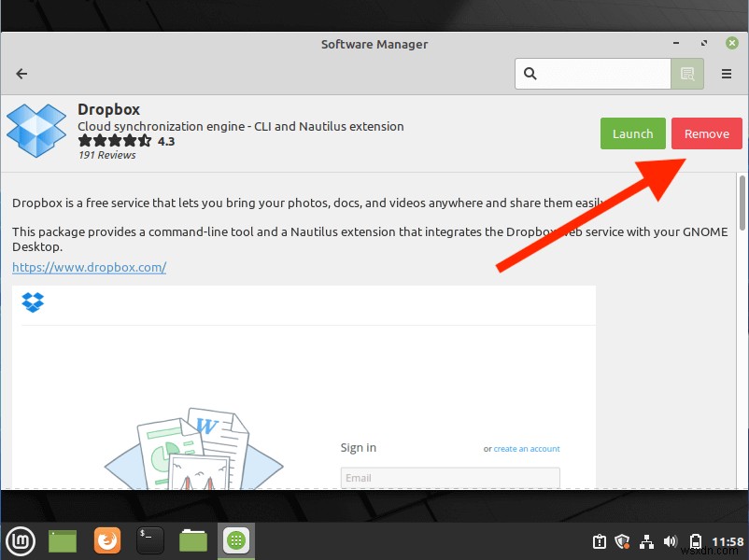Launch Firefox from the taskbar
Image resolution: width=749 pixels, height=560 pixels.
(106, 540)
